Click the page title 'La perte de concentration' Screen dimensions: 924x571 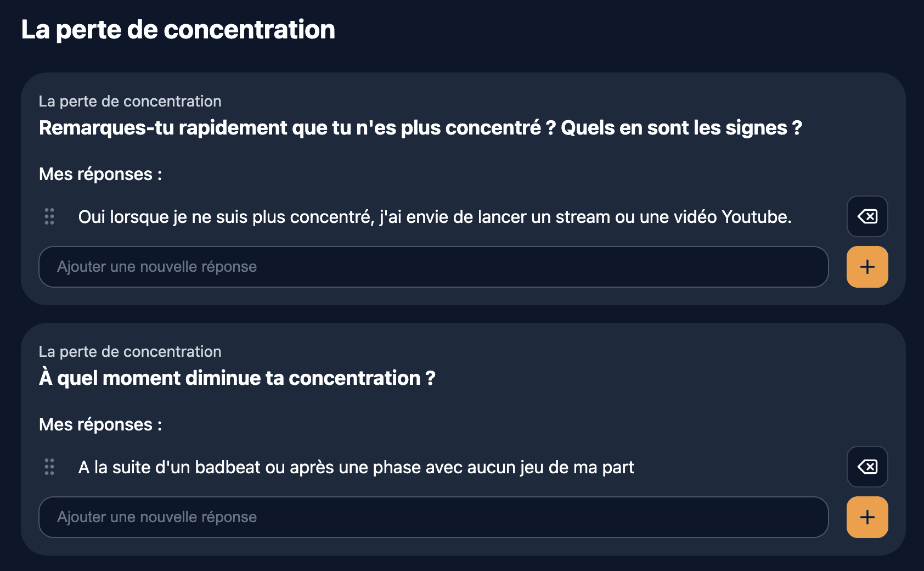178,30
